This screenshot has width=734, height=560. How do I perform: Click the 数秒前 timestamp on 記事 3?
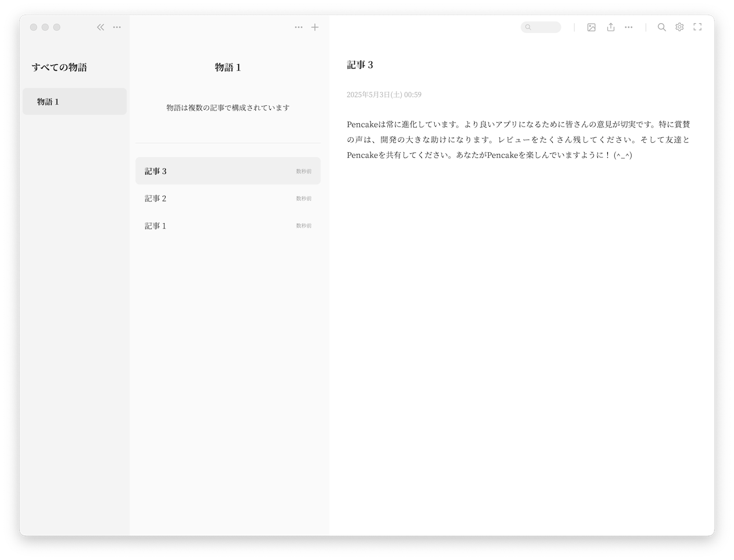[304, 171]
